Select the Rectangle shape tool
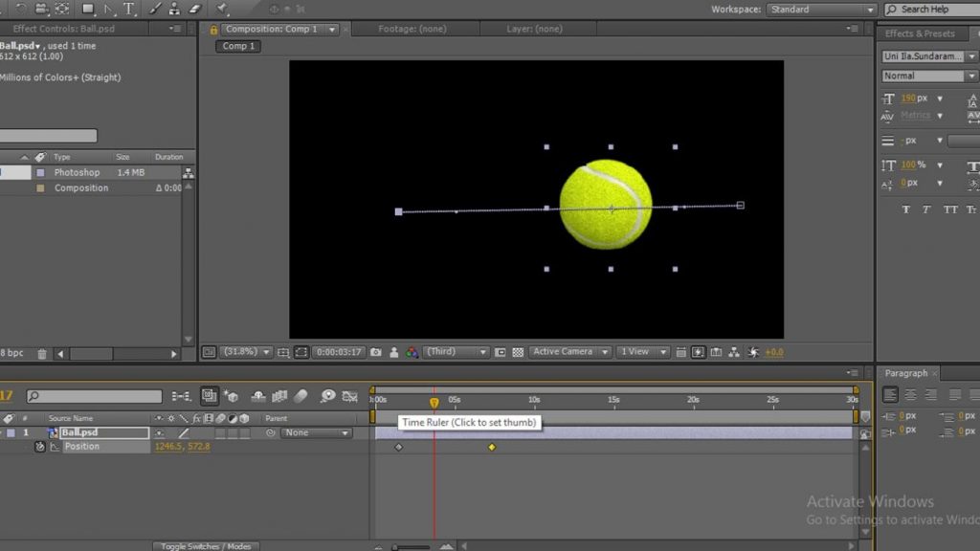 click(87, 9)
